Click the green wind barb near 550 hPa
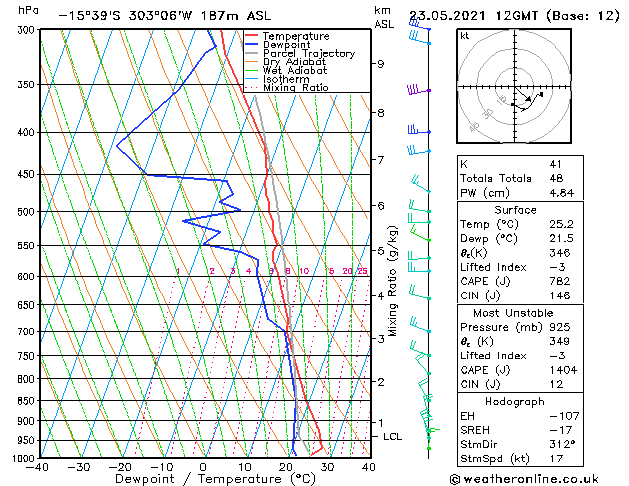The width and height of the screenshot is (629, 486). (x=420, y=234)
